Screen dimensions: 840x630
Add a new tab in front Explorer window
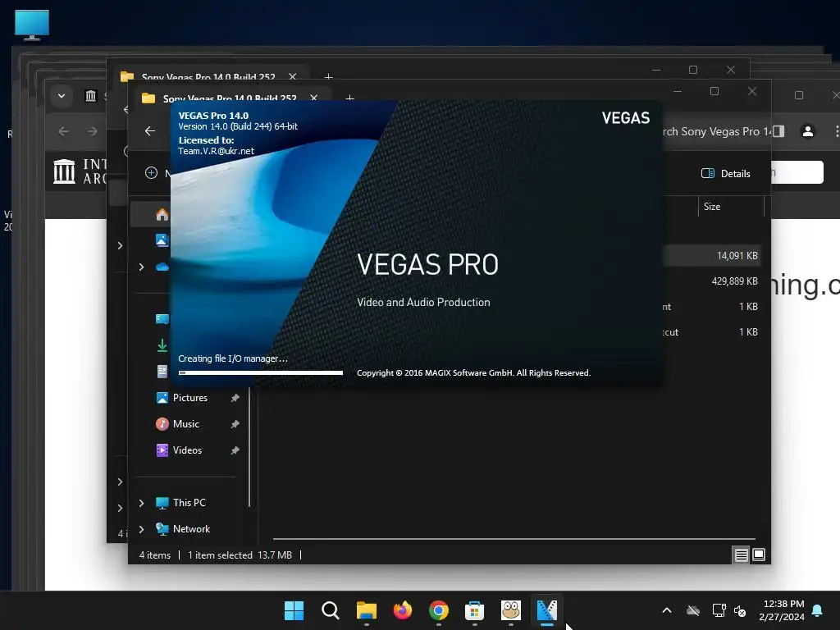[349, 98]
